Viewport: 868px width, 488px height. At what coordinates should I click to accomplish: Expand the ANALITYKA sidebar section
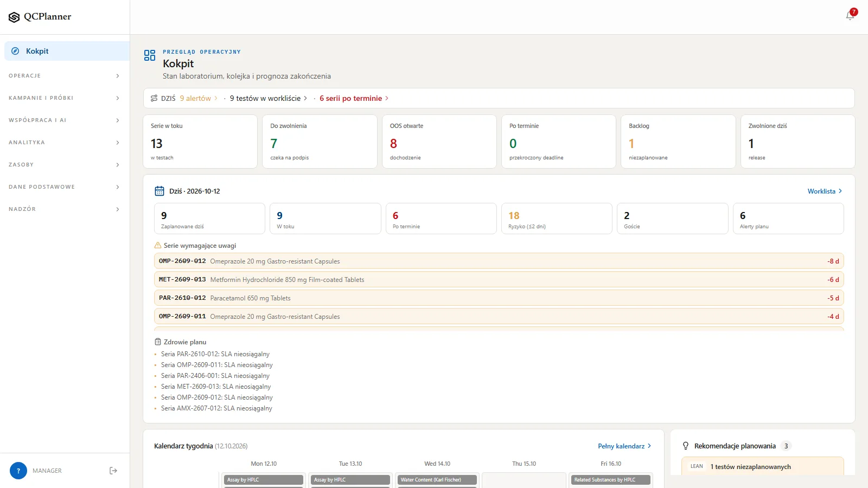[x=65, y=143]
